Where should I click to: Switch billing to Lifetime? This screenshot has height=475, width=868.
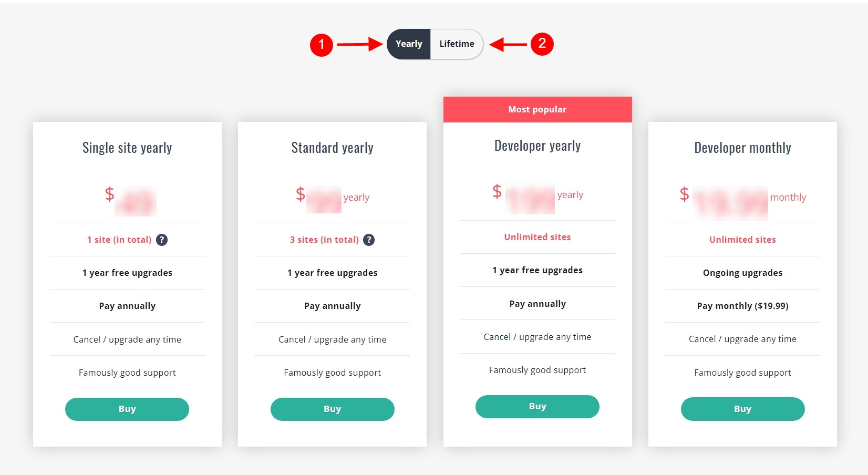click(x=456, y=44)
